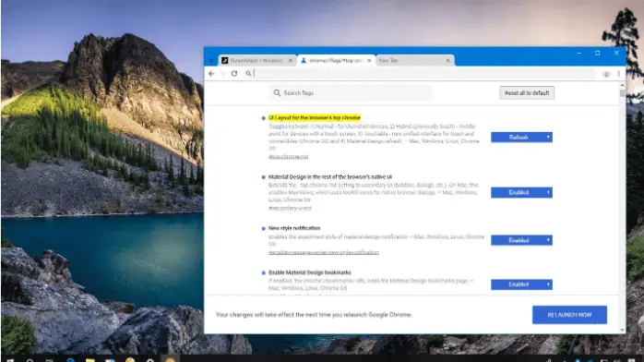
Task: Click the forward navigation arrow
Action: (223, 74)
